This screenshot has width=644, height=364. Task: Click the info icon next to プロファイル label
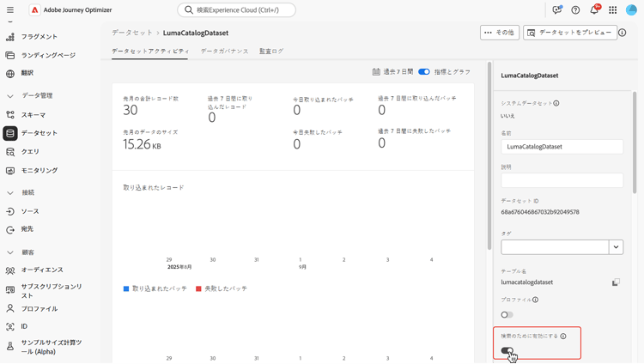click(x=536, y=300)
